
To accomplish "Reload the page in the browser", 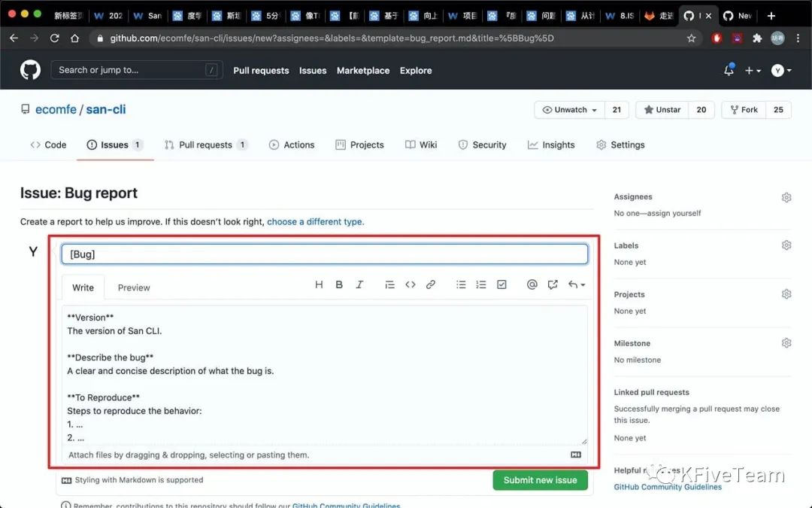I will pos(54,38).
